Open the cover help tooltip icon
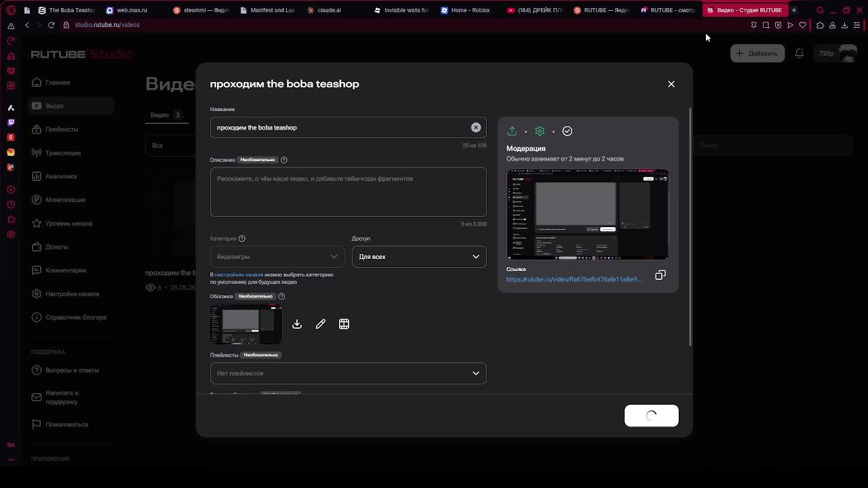This screenshot has width=868, height=488. click(x=281, y=296)
